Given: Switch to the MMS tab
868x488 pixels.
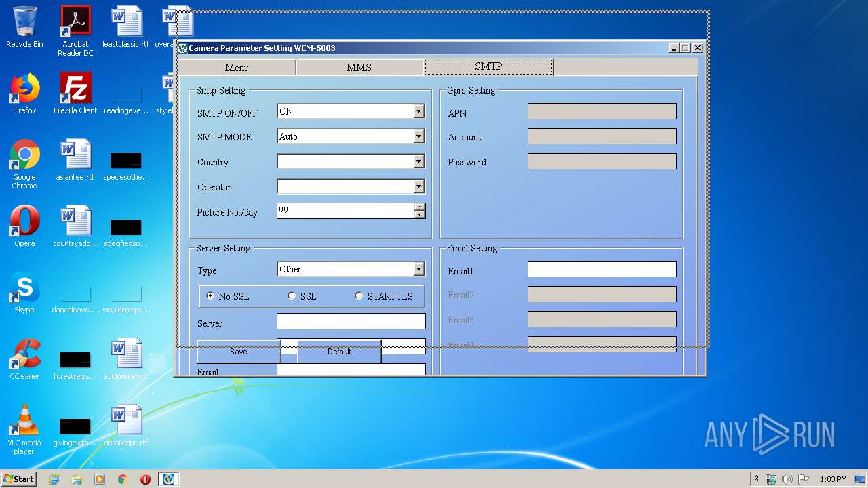Looking at the screenshot, I should coord(359,67).
